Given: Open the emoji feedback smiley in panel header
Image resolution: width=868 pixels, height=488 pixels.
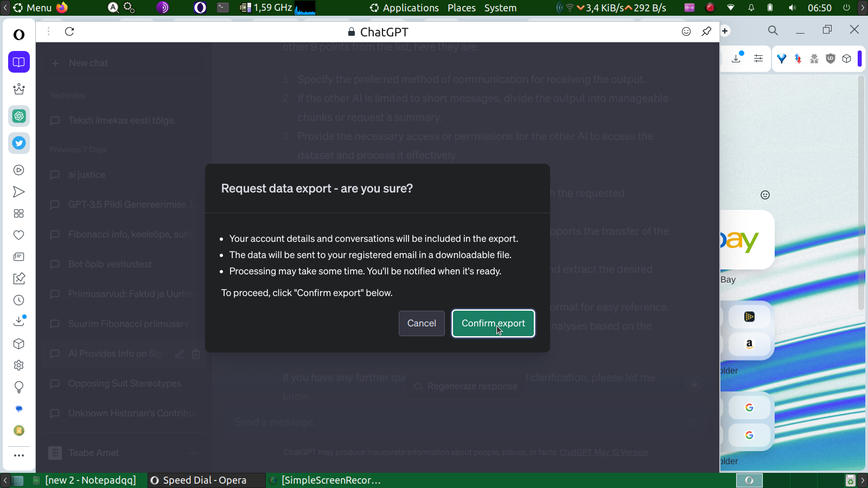Looking at the screenshot, I should coord(686,31).
